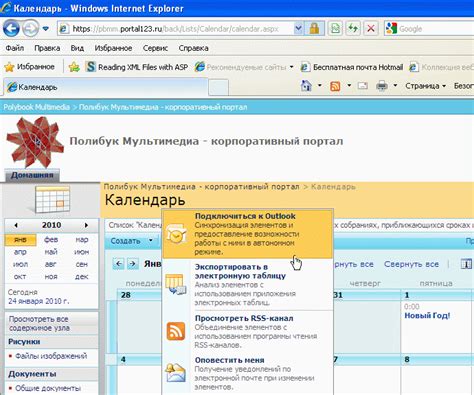Image resolution: width=474 pixels, height=395 pixels.
Task: Select июн month in date picker
Action: [81, 252]
